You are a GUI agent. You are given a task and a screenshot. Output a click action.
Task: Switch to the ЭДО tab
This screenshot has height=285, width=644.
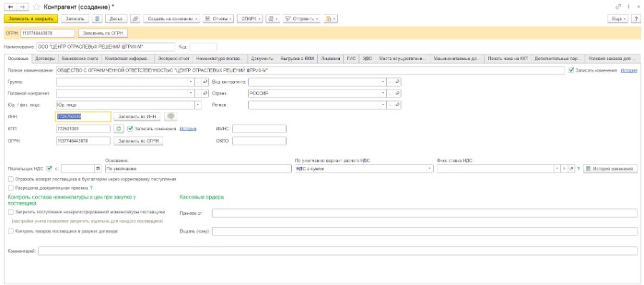click(367, 59)
